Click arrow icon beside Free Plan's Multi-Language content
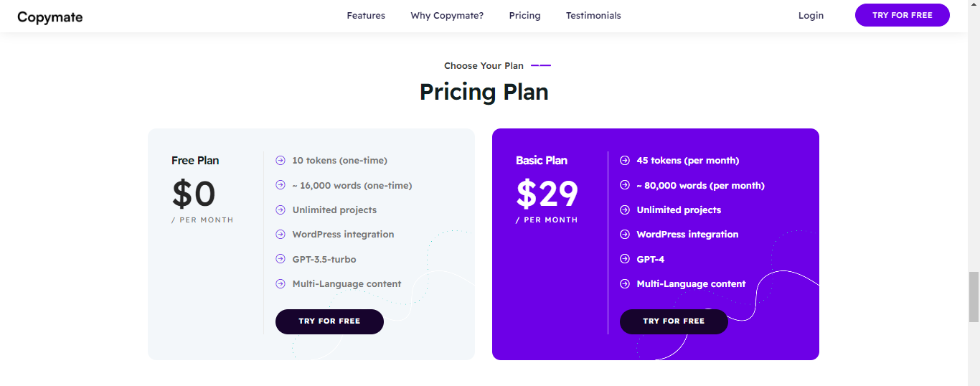Viewport: 980px width, 386px height. pyautogui.click(x=281, y=283)
